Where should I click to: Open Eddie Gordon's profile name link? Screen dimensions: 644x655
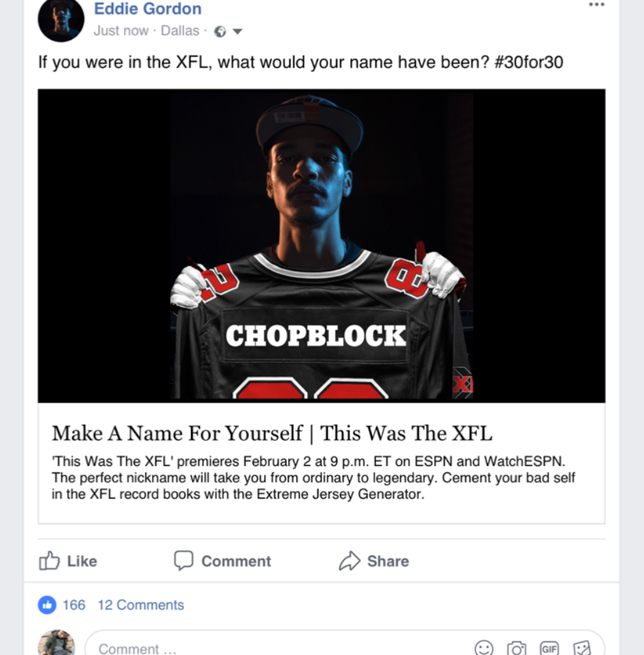(148, 9)
